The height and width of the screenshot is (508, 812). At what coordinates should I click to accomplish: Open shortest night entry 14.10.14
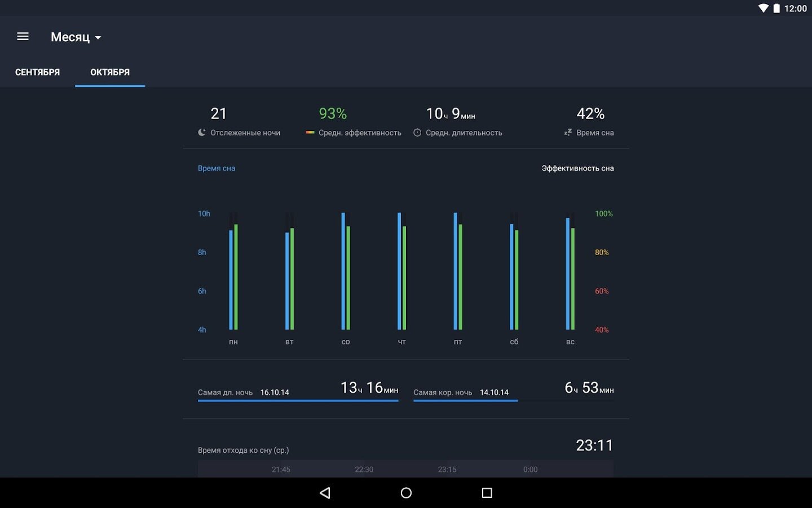494,392
